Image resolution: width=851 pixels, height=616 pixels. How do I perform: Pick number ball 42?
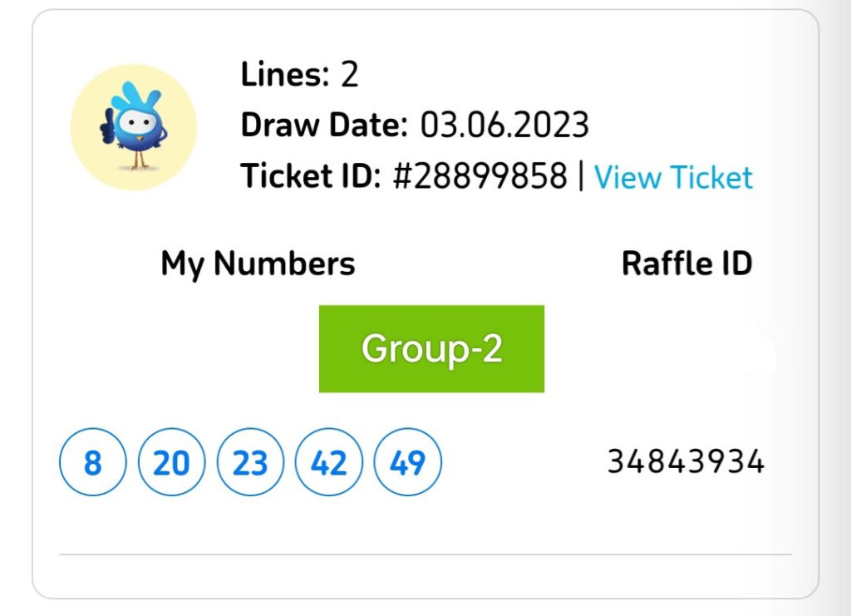[x=329, y=462]
